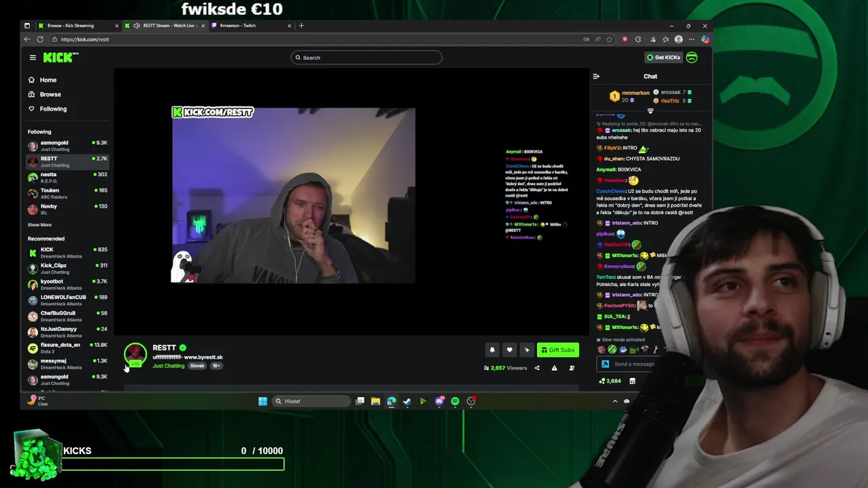This screenshot has height=488, width=868.
Task: Click the Windows Start button
Action: click(x=262, y=401)
